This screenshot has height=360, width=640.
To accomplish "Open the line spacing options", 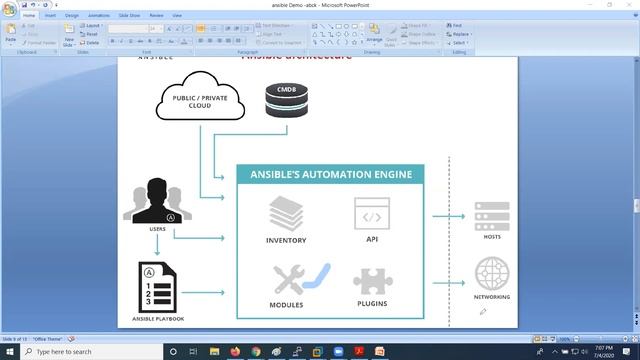I will (247, 28).
